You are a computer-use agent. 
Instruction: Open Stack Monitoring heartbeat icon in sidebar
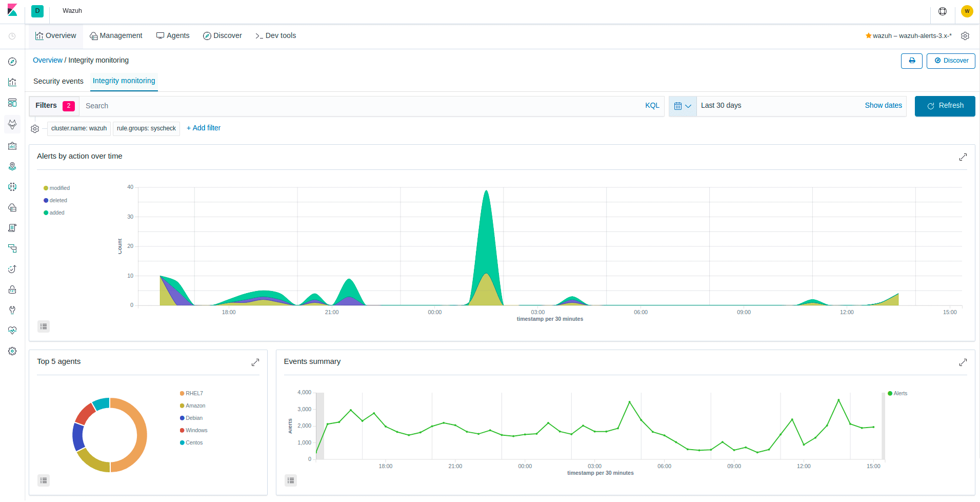[x=12, y=331]
